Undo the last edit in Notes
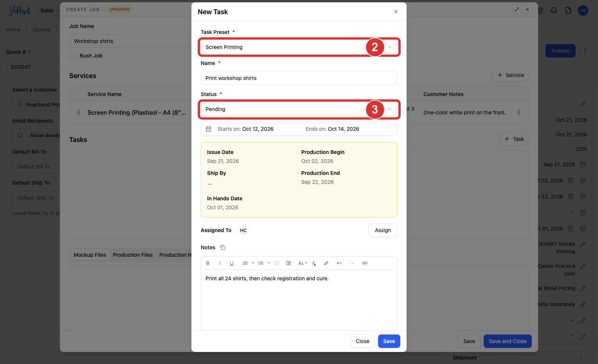 [x=339, y=263]
